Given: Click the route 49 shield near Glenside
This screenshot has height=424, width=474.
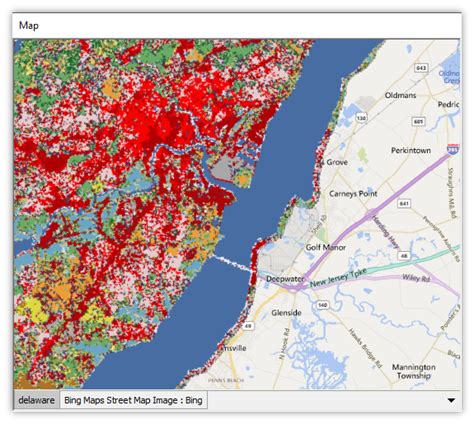Looking at the screenshot, I should (247, 326).
